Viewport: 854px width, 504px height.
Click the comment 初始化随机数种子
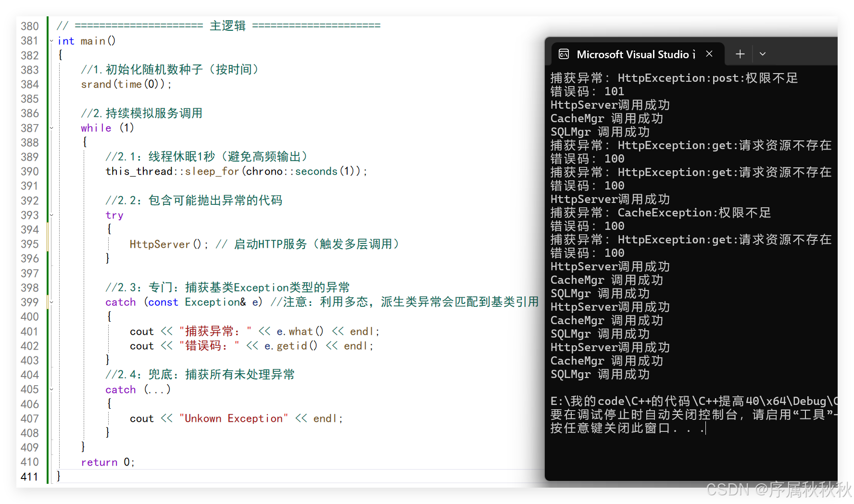click(171, 70)
